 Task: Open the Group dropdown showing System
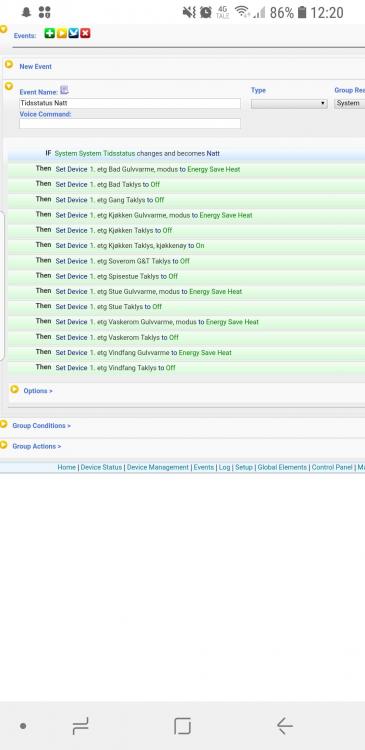click(349, 103)
